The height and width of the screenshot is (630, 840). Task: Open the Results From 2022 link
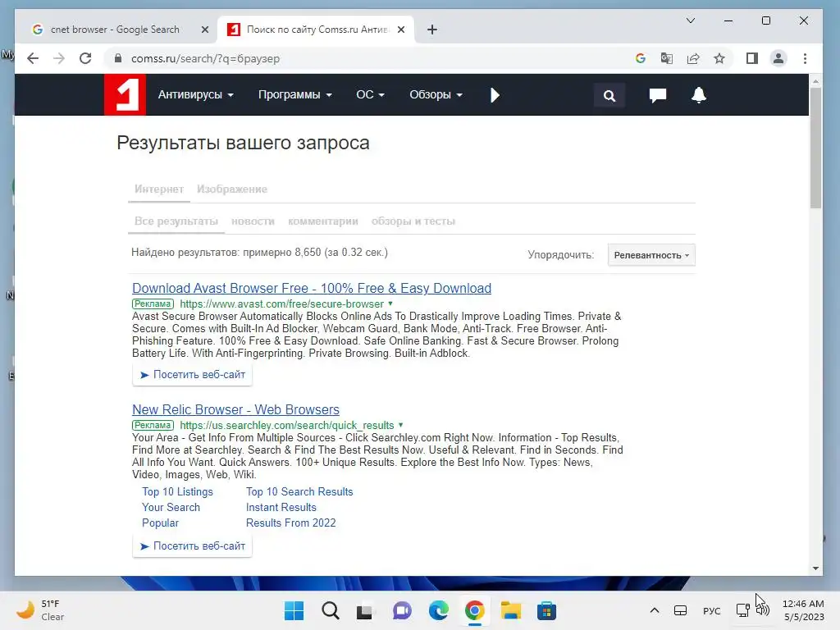click(x=291, y=523)
